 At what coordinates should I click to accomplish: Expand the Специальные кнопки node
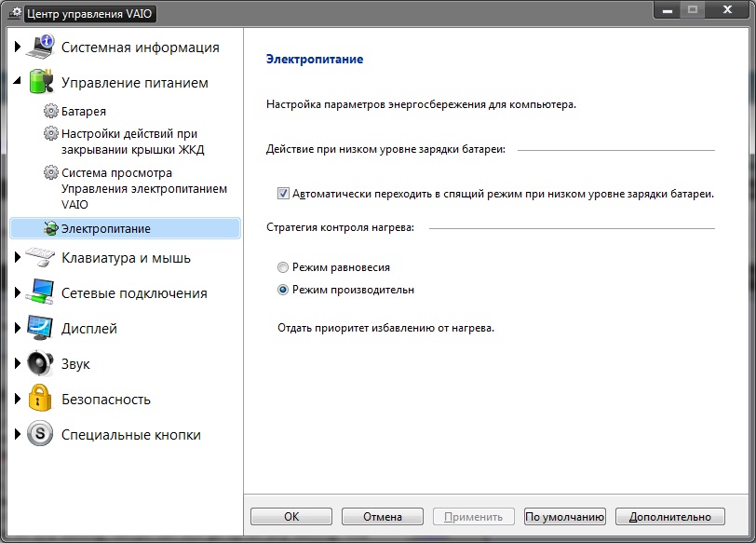pyautogui.click(x=18, y=433)
